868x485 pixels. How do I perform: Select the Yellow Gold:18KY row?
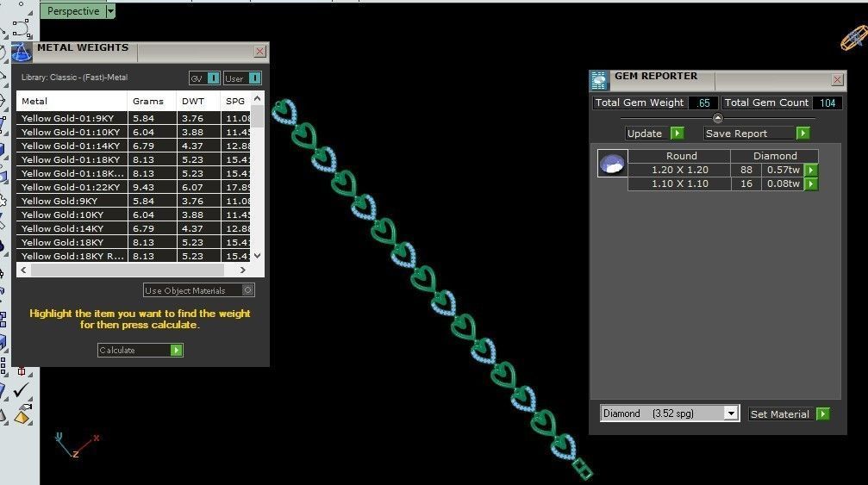click(134, 242)
